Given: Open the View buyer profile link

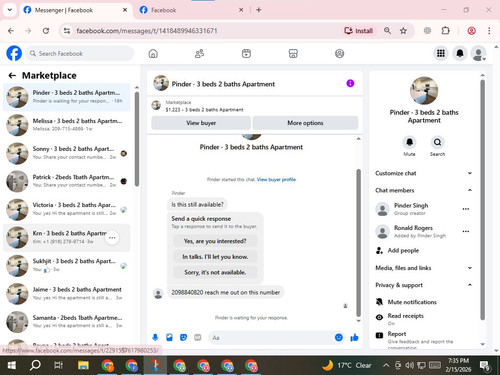Looking at the screenshot, I should pos(276,179).
